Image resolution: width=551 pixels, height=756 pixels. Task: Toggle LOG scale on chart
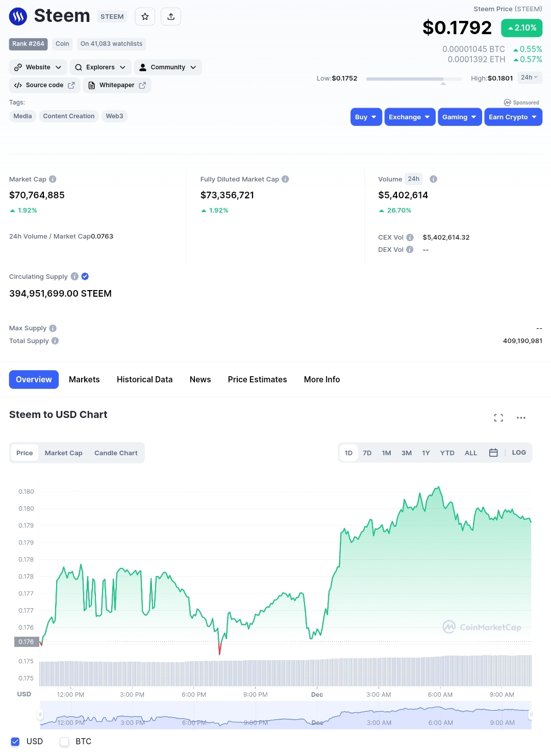pyautogui.click(x=519, y=453)
